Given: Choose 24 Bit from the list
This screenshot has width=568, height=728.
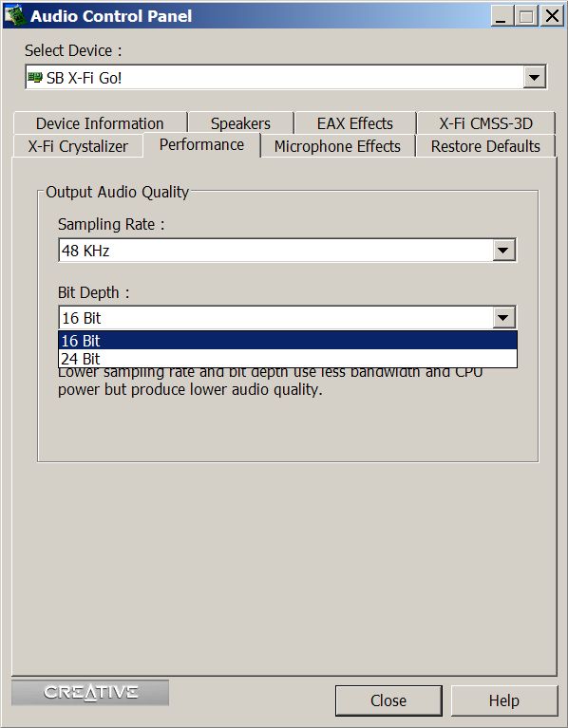Looking at the screenshot, I should 288,359.
